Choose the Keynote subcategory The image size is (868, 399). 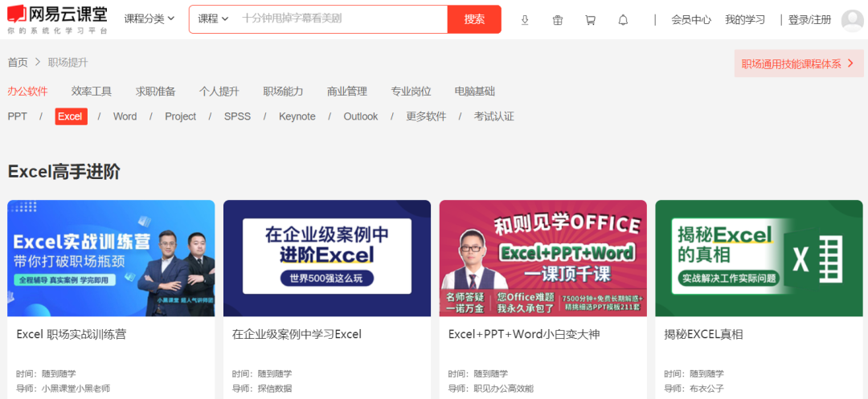tap(297, 116)
